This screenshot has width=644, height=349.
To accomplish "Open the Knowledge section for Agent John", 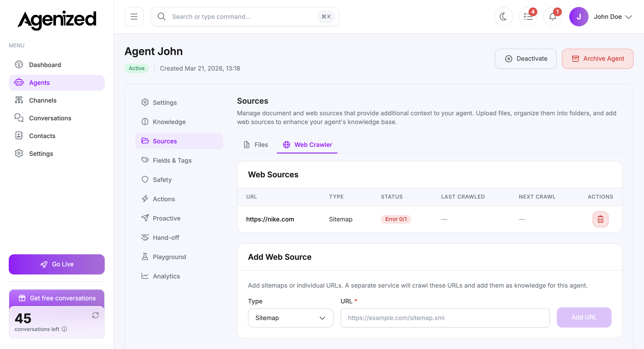I will click(169, 122).
